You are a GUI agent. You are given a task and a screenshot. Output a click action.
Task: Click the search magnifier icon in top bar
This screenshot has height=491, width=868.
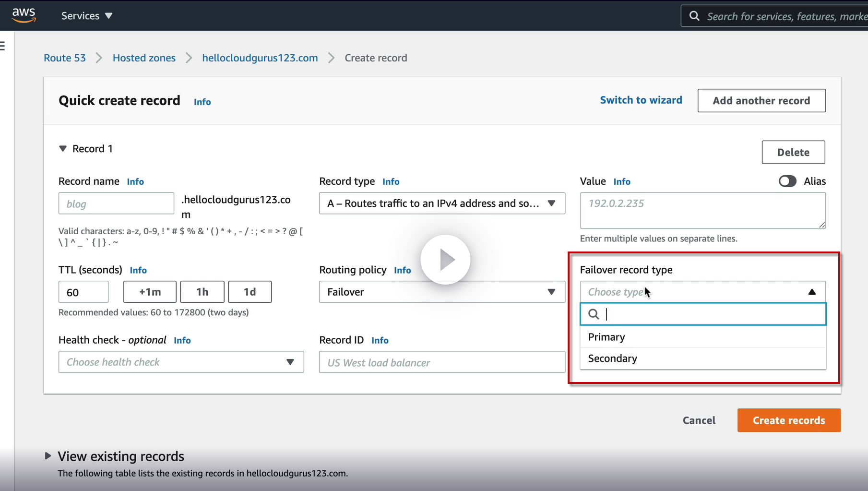pos(694,16)
